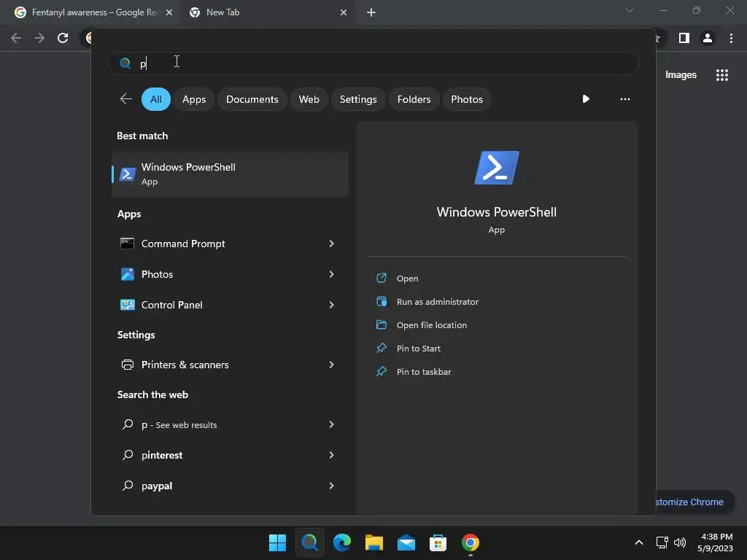The height and width of the screenshot is (560, 747).
Task: Click the Command Prompt app icon
Action: pyautogui.click(x=127, y=244)
